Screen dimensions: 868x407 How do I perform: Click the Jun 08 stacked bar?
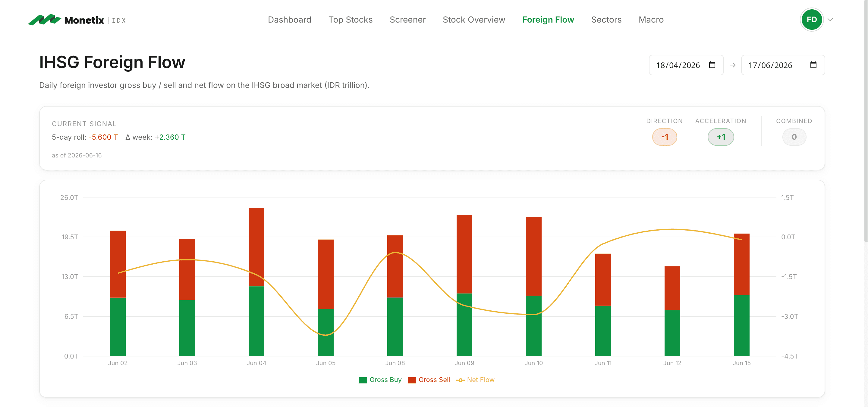pos(395,296)
